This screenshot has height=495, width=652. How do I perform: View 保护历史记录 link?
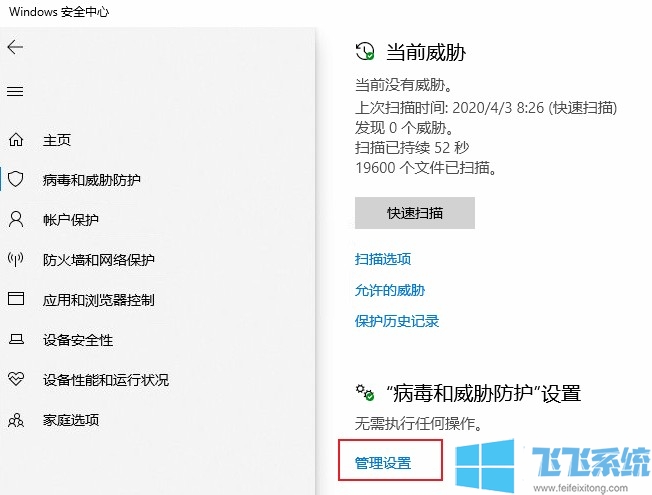coord(397,321)
